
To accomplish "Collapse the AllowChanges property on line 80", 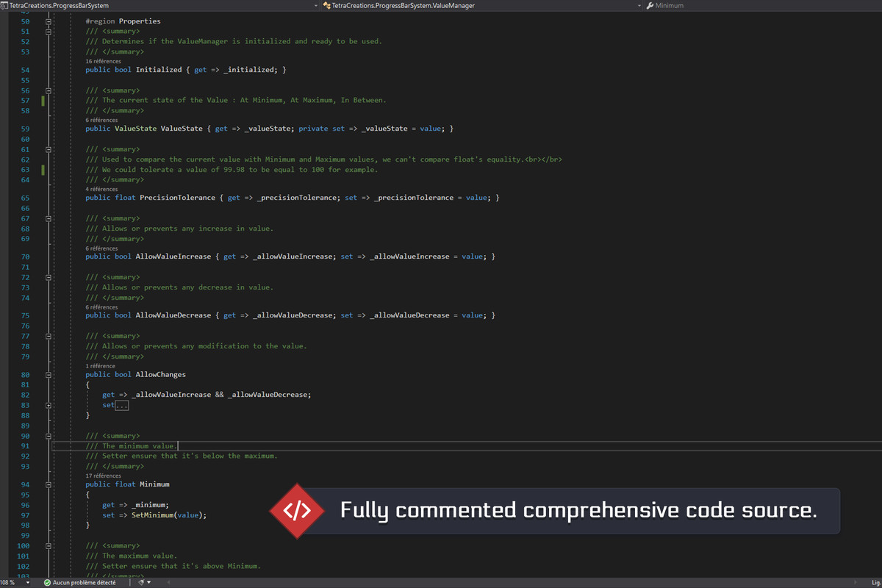I will tap(49, 374).
